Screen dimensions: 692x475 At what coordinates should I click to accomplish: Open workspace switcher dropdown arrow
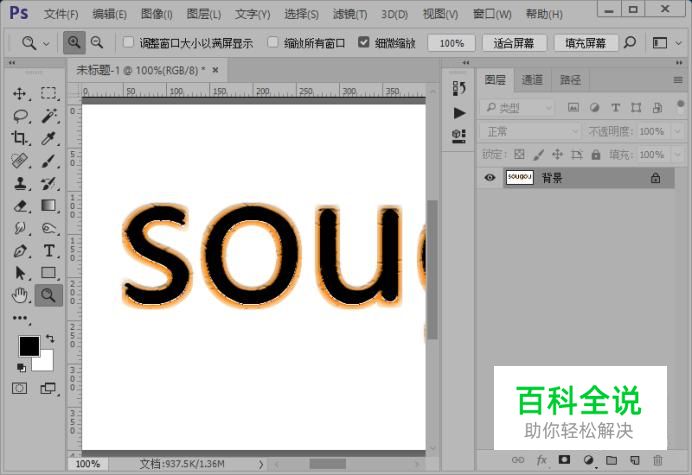pyautogui.click(x=678, y=43)
